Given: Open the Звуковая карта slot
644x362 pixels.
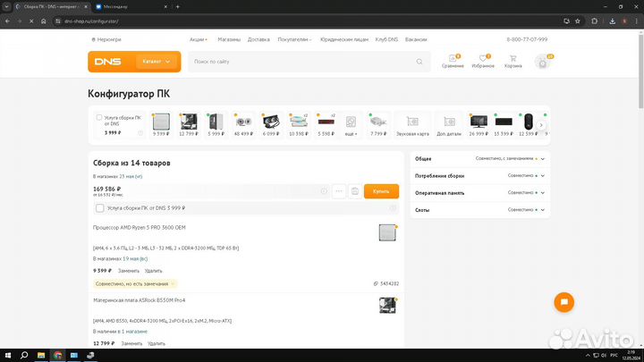Looking at the screenshot, I should (412, 125).
